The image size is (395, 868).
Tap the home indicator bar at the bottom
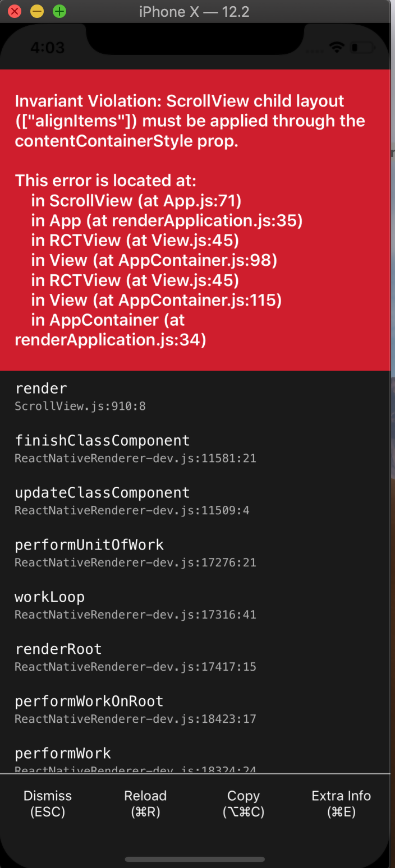coord(195,859)
